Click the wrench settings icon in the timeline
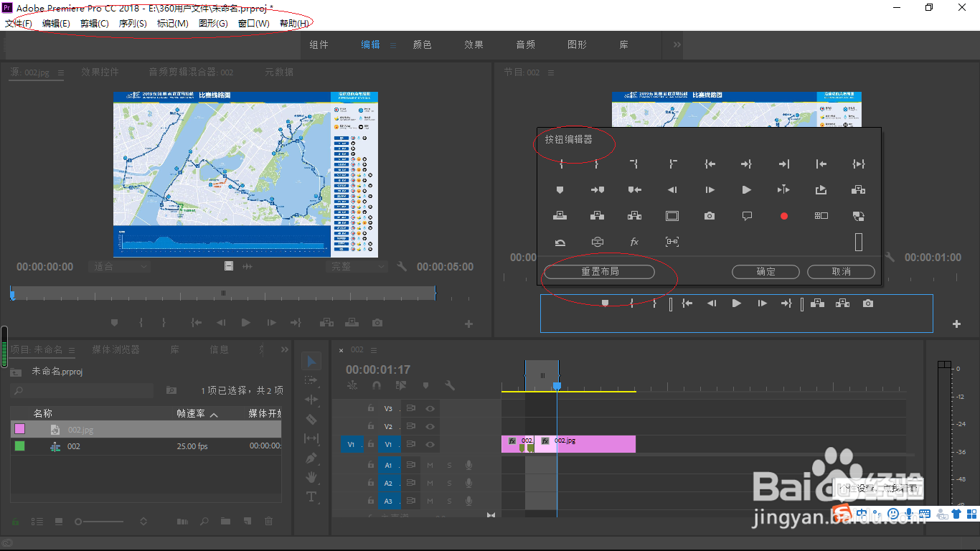The width and height of the screenshot is (980, 551). pos(451,385)
